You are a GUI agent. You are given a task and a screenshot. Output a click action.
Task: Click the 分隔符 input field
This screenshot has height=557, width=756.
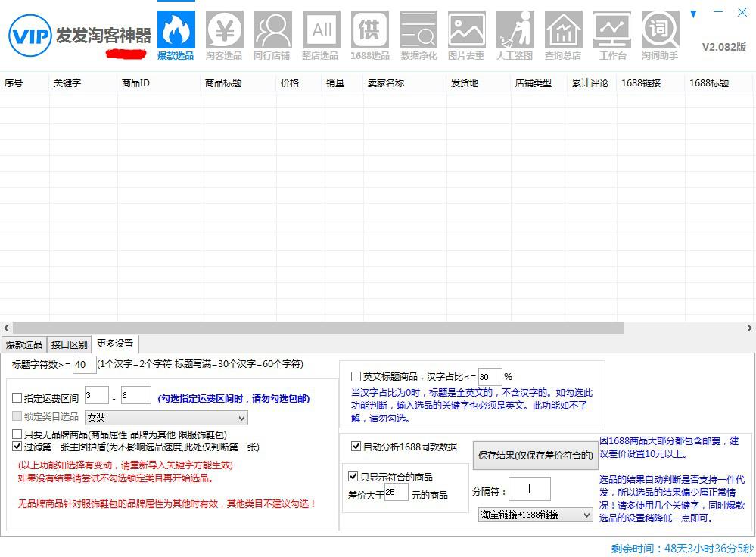tap(529, 488)
